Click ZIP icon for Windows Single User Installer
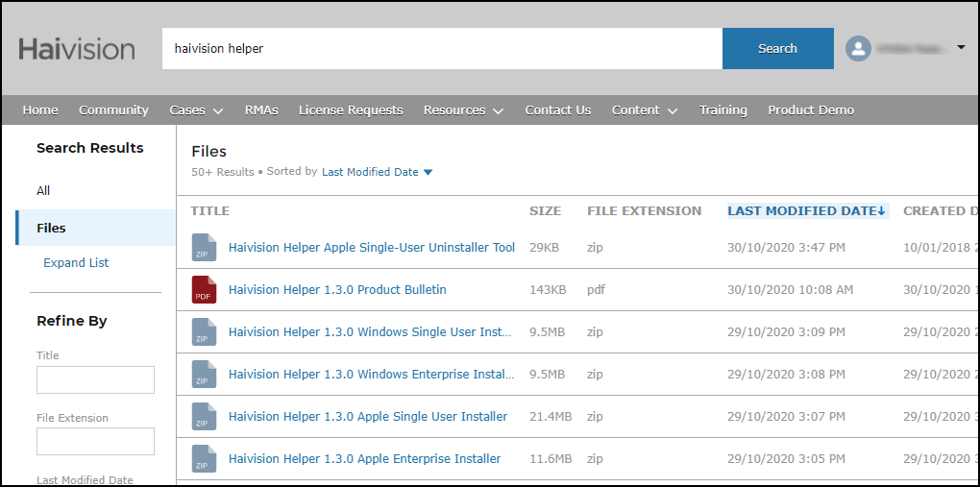The height and width of the screenshot is (487, 980). tap(204, 332)
